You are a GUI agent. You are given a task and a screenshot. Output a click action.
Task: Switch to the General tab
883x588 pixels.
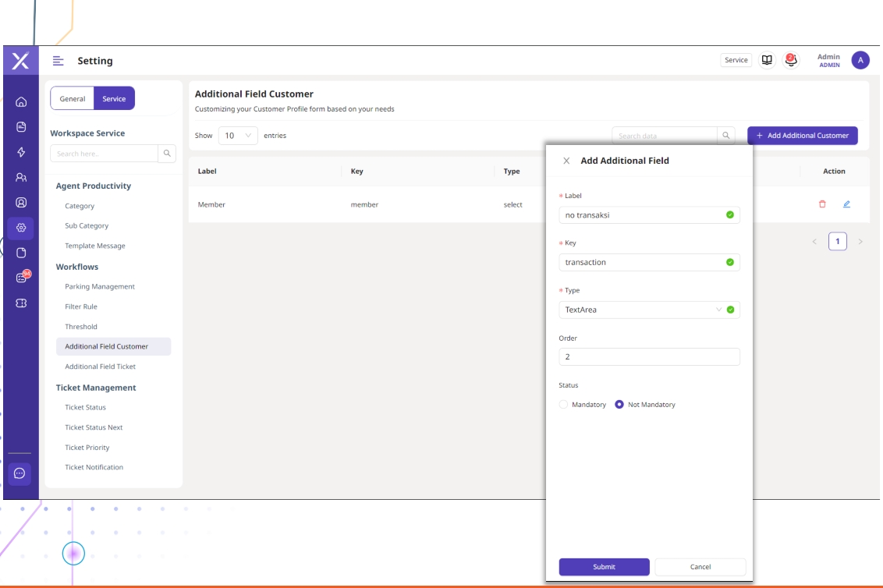coord(73,99)
